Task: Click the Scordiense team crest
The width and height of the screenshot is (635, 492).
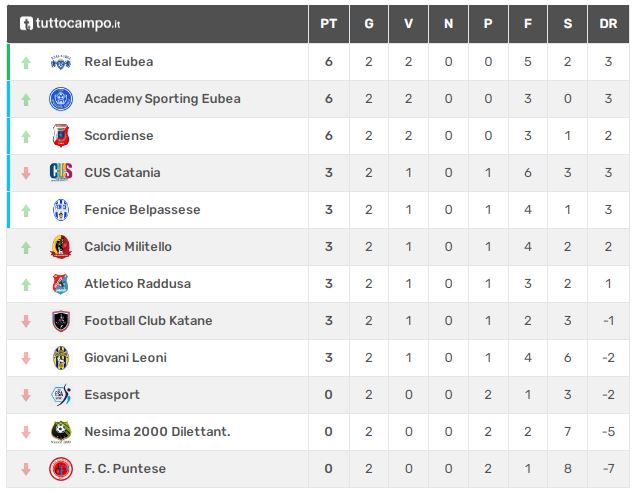Action: tap(61, 136)
